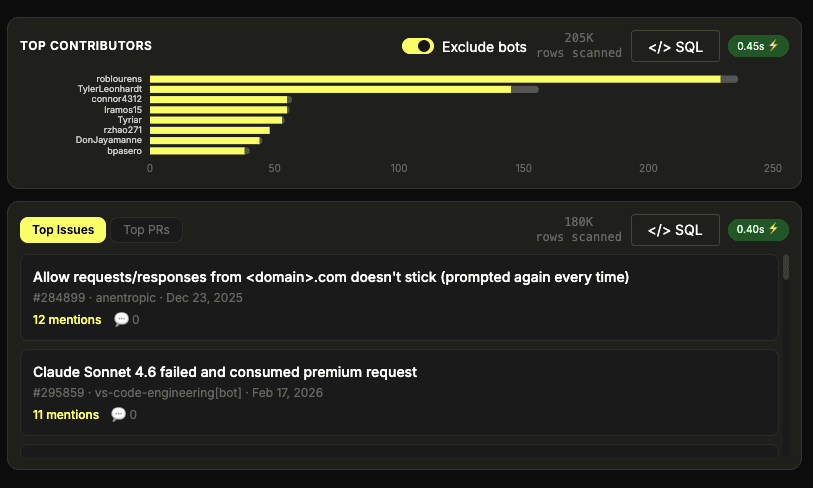Click the comment icon on issue #295859
813x488 pixels.
119,414
